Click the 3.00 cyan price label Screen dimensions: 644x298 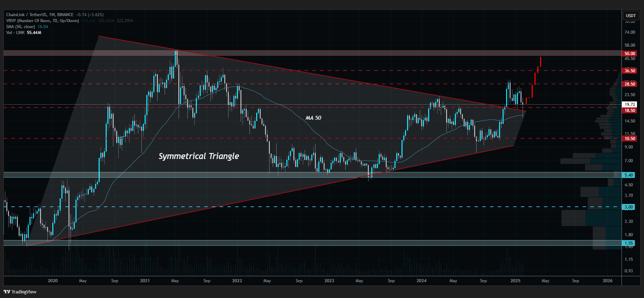629,207
